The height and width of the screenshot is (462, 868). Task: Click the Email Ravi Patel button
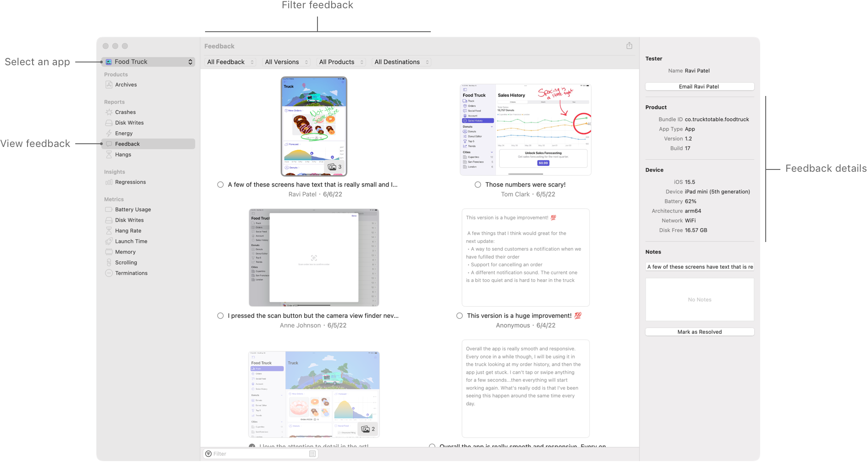click(x=699, y=86)
